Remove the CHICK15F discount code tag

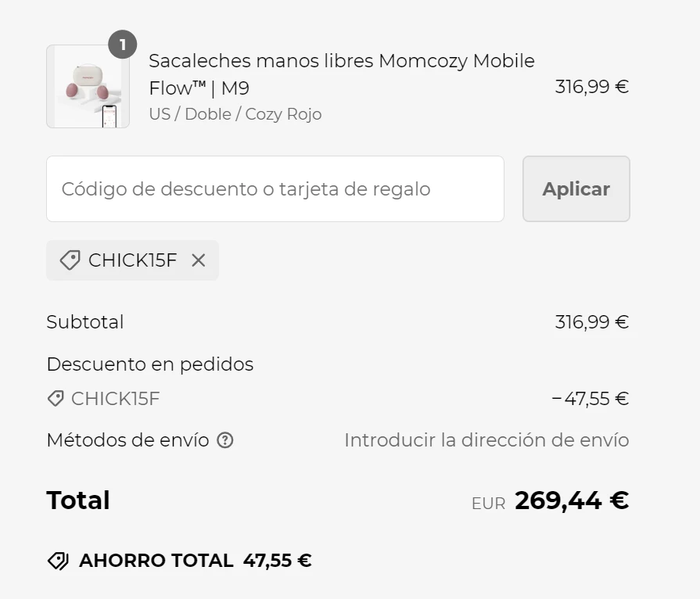pos(198,260)
